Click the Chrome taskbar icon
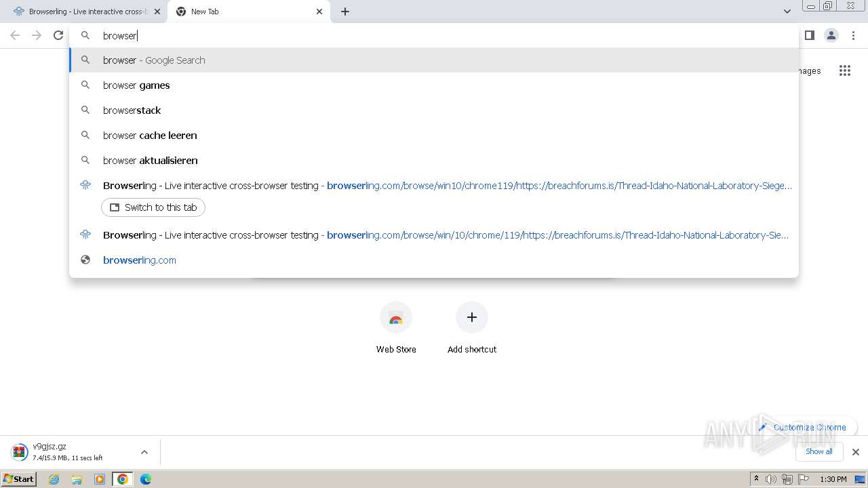Viewport: 868px width, 488px height. [x=122, y=479]
